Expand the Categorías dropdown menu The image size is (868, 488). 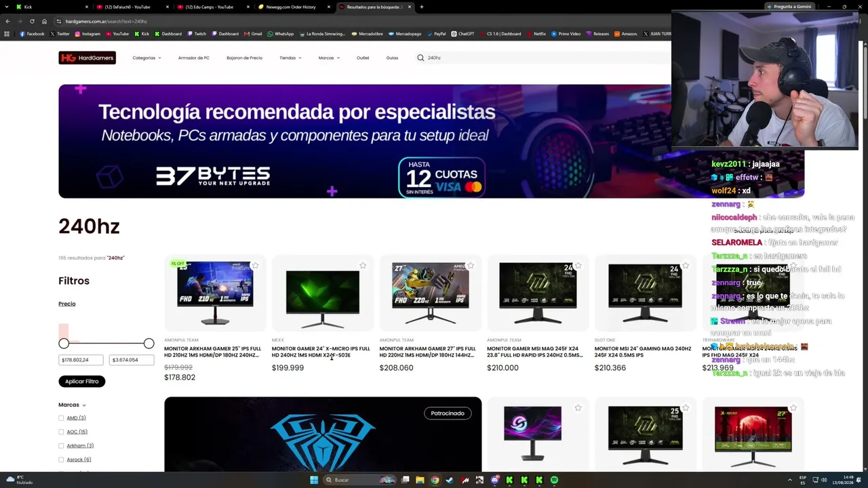(x=146, y=58)
